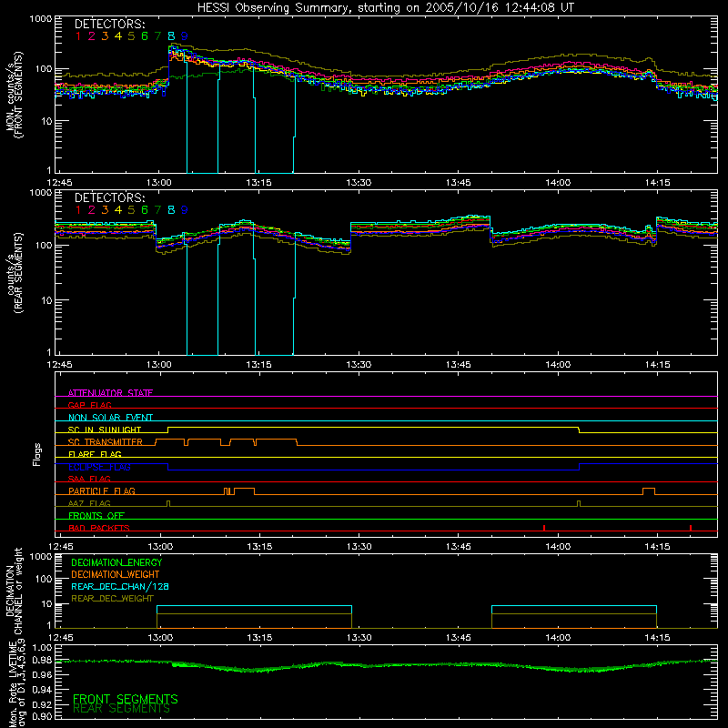Screen dimensions: 728x728
Task: Click the BAD PACKETS red marker after 14:15
Action: coord(691,528)
